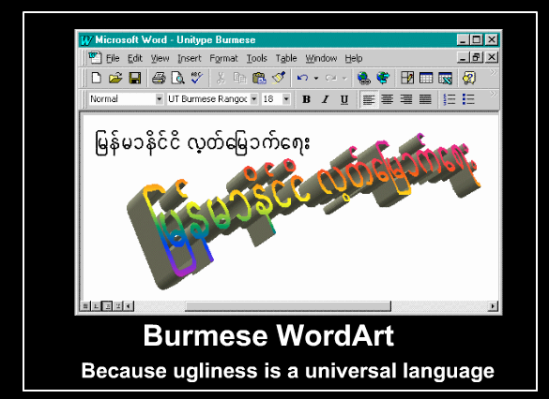Screen dimensions: 549x399
Task: Expand the redo history arrow
Action: pos(344,78)
